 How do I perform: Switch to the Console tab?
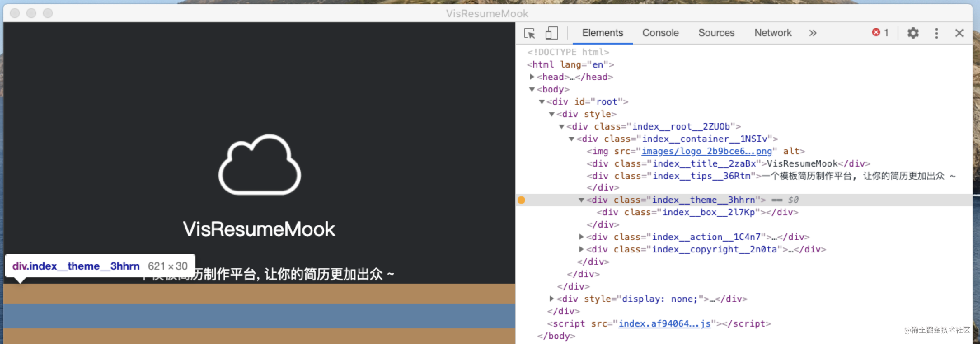coord(660,33)
